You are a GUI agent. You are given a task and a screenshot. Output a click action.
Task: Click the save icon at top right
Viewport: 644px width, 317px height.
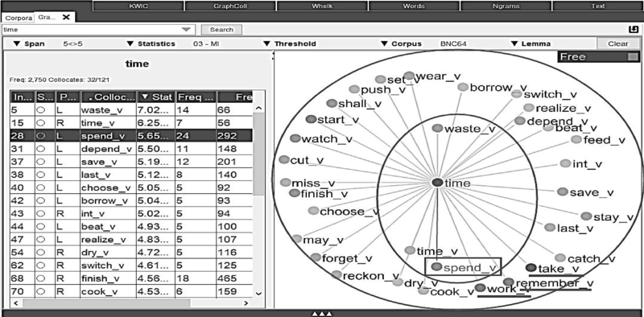point(633,30)
